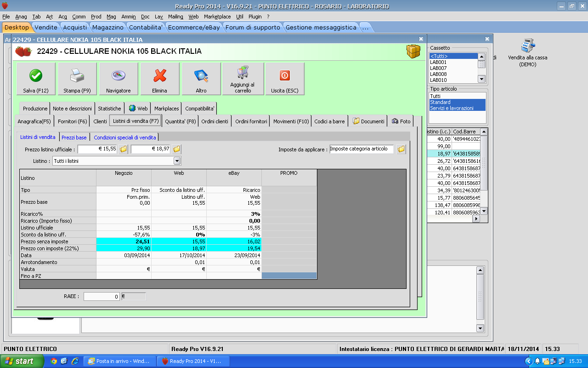Open the Documenti tab with folder icon
The height and width of the screenshot is (368, 588).
point(368,121)
